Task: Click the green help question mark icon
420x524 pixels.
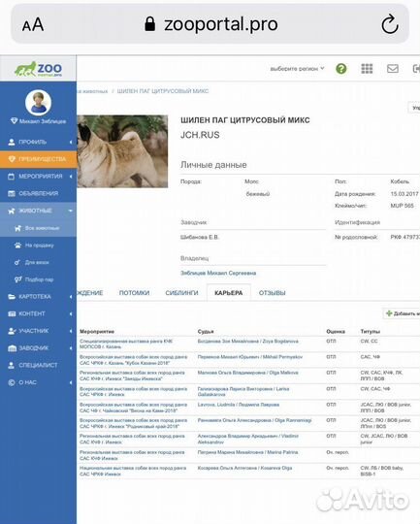Action: (341, 69)
